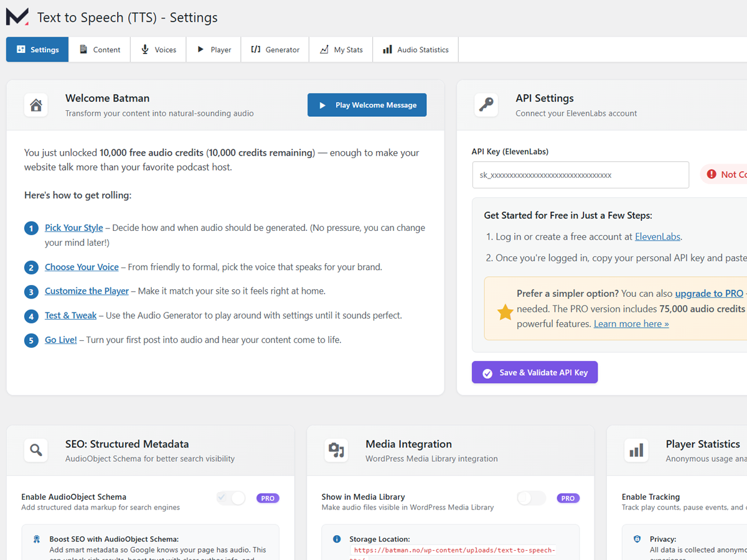This screenshot has width=747, height=560.
Task: Click the info icon beside Storage Location
Action: [x=337, y=539]
